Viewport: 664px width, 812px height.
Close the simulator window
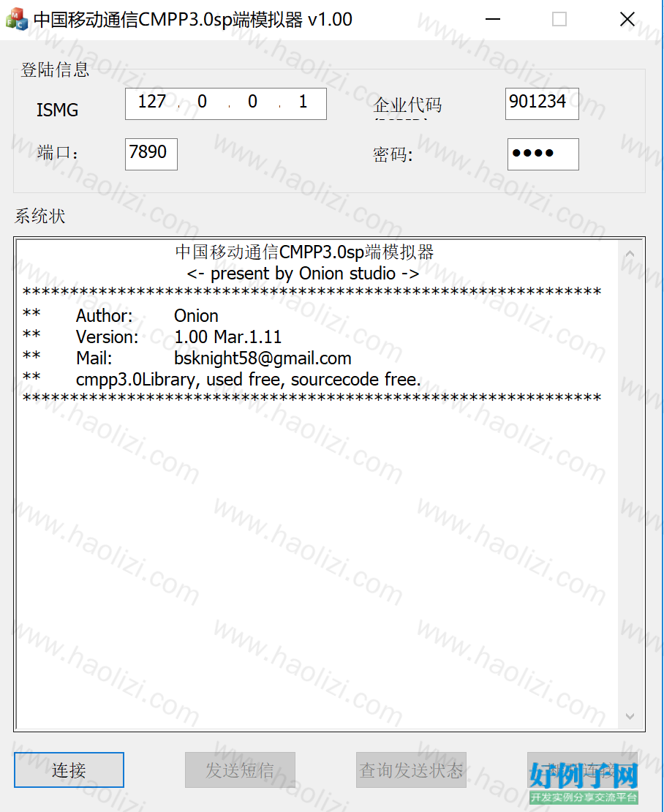pos(627,19)
